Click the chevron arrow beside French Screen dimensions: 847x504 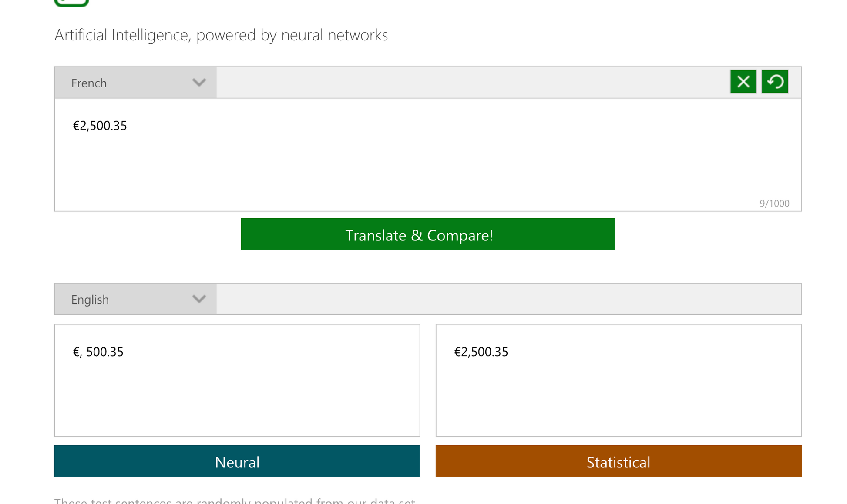coord(199,83)
